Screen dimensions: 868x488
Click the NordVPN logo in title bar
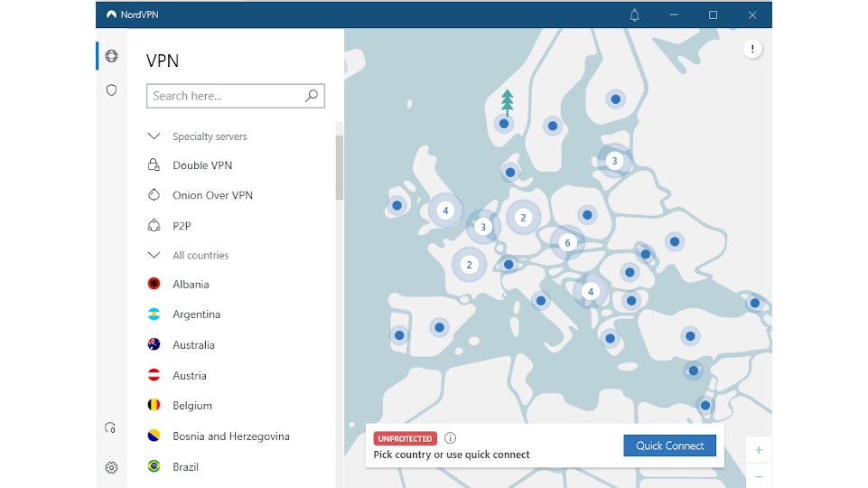[111, 14]
